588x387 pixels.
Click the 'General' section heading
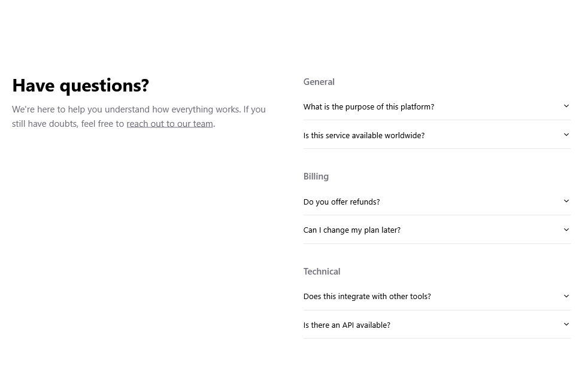click(x=319, y=82)
